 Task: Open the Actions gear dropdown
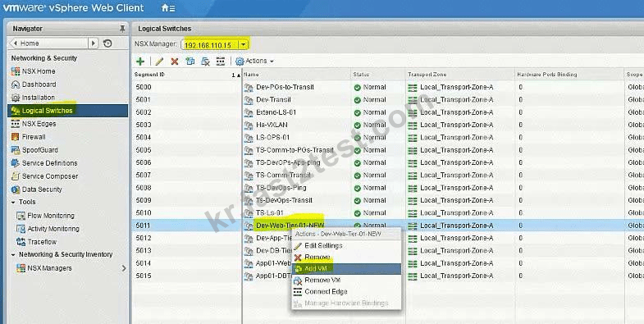tap(254, 62)
